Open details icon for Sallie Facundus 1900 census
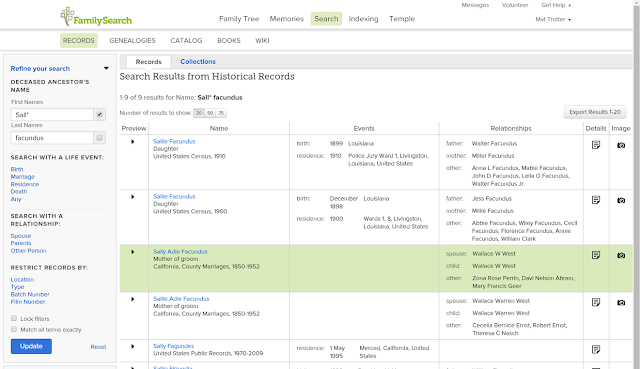The height and width of the screenshot is (369, 640). pyautogui.click(x=596, y=200)
